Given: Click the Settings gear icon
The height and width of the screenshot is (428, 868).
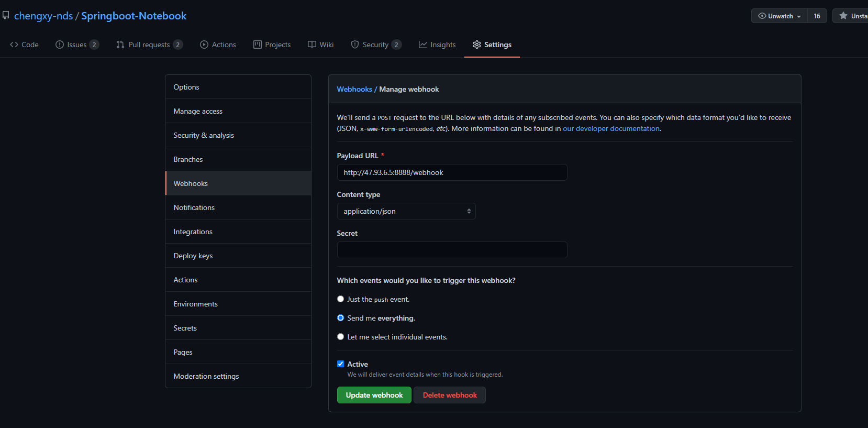Looking at the screenshot, I should (x=477, y=45).
